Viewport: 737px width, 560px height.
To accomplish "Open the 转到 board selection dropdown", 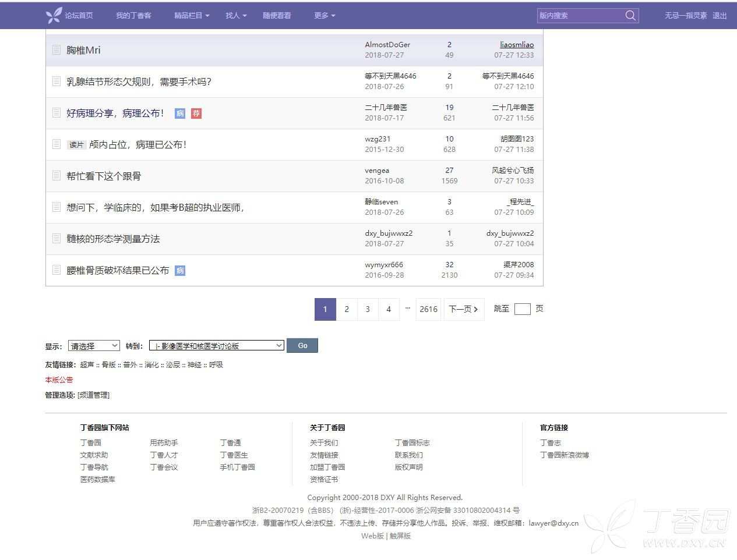I will click(217, 346).
